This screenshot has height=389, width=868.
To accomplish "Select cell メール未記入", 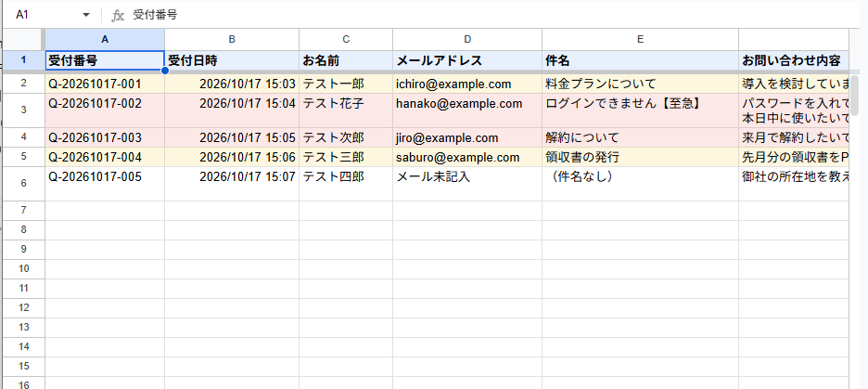I will (467, 184).
